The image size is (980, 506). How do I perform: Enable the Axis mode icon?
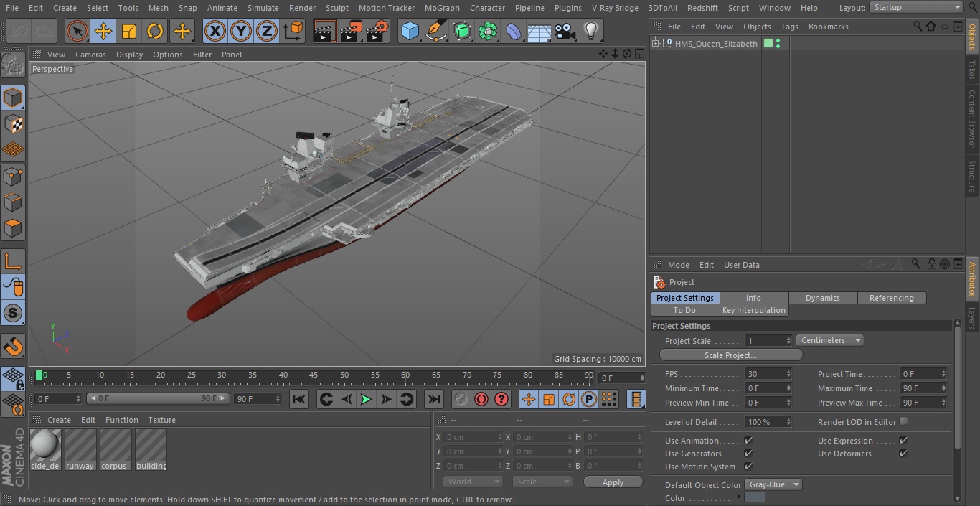13,261
